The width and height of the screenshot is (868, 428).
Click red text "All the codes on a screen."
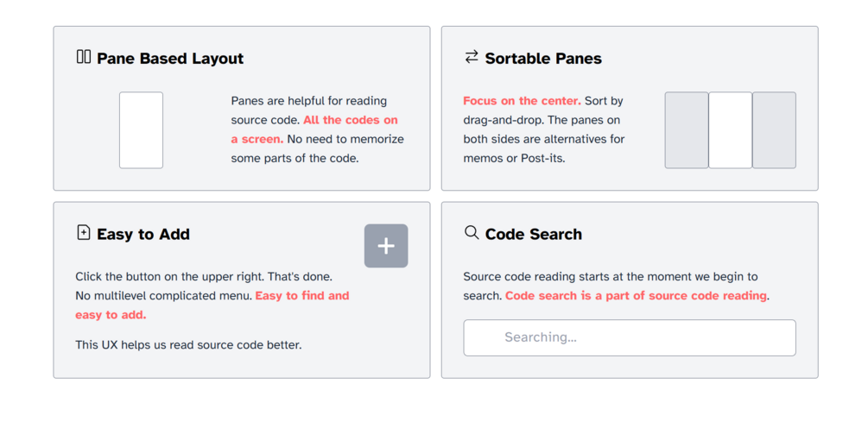[x=350, y=120]
